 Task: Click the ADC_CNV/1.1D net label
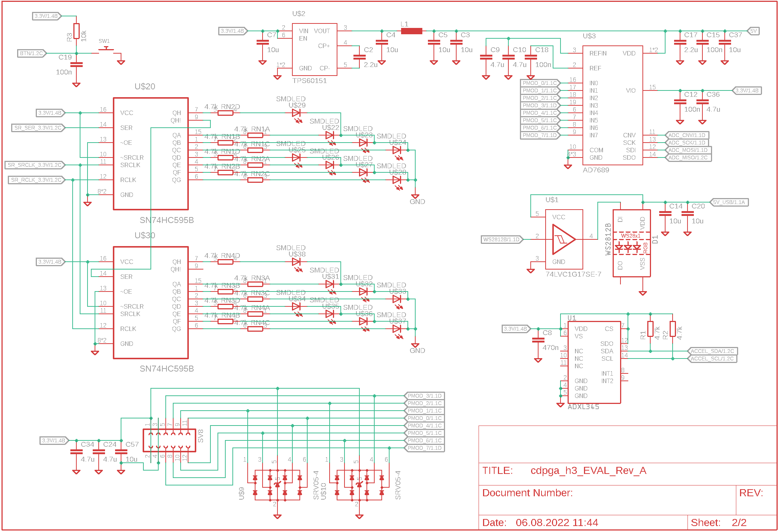pyautogui.click(x=687, y=135)
